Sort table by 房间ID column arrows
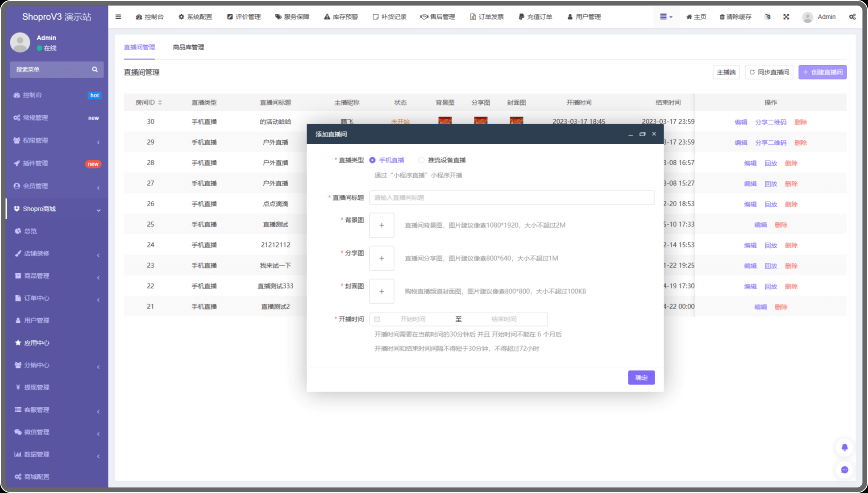This screenshot has width=868, height=493. (160, 103)
